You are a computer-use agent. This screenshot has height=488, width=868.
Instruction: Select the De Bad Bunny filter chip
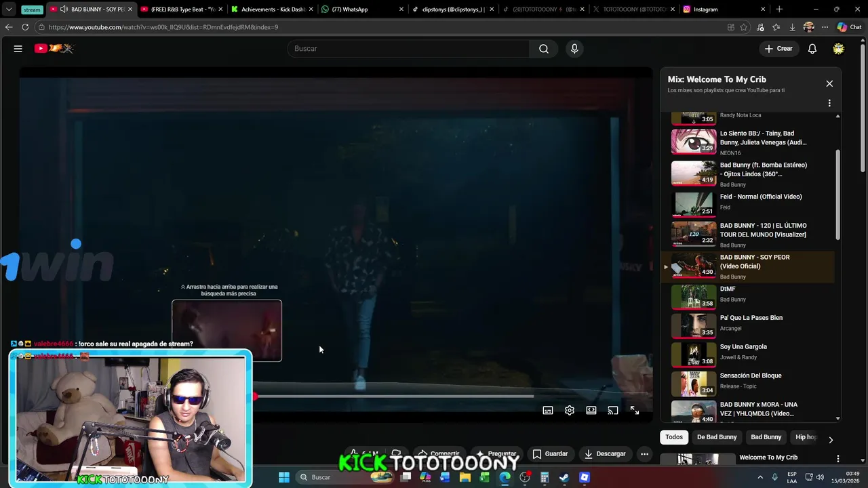[x=717, y=437]
